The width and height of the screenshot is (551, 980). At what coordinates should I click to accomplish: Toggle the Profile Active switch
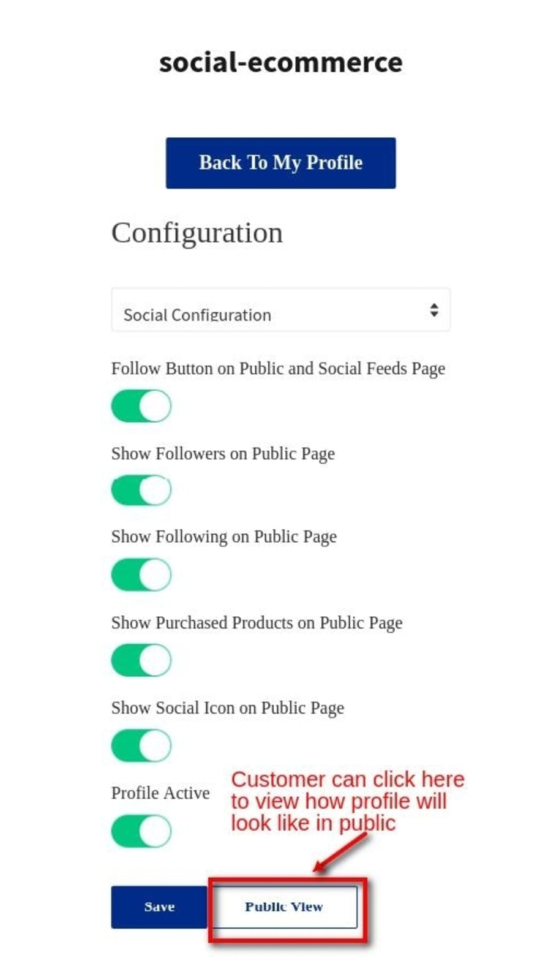point(141,831)
